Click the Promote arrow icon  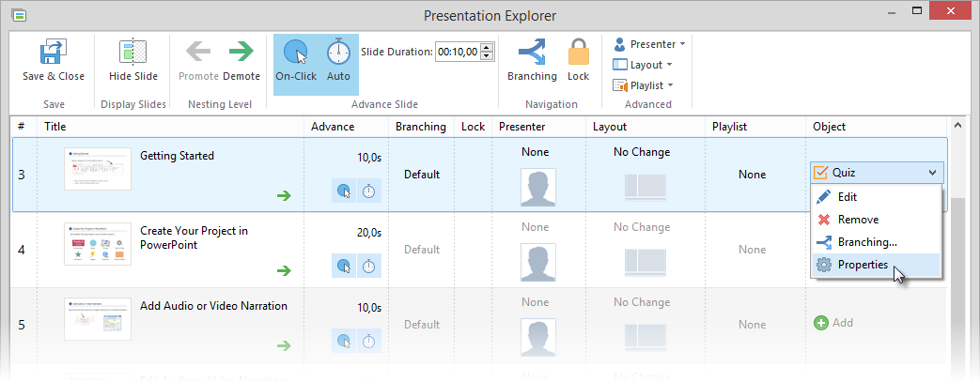pos(198,53)
